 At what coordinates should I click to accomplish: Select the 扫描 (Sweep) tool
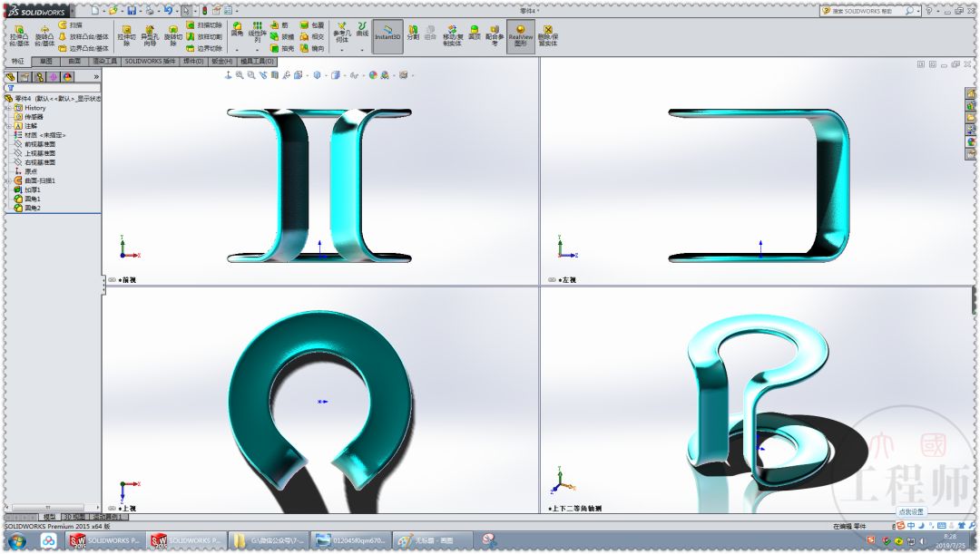pyautogui.click(x=64, y=24)
